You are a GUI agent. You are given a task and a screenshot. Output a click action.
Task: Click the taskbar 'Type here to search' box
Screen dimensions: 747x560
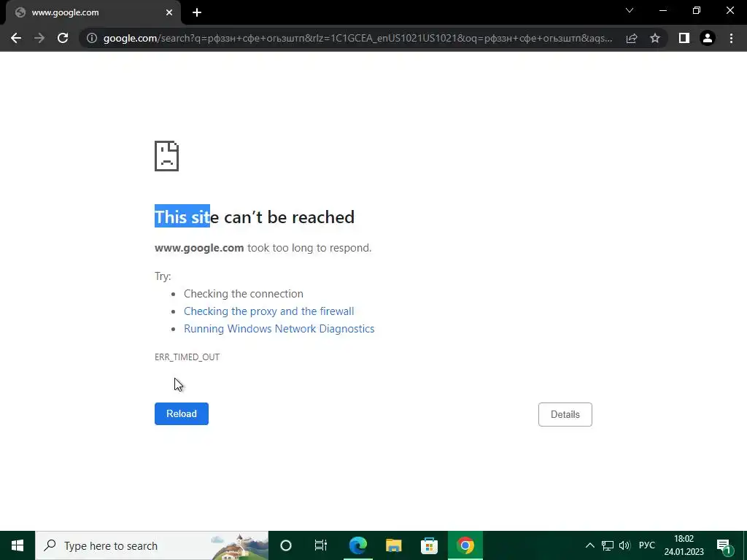tap(152, 545)
